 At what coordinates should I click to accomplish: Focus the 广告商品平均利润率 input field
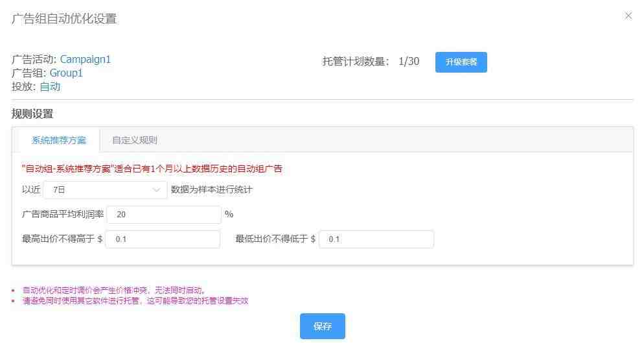pyautogui.click(x=164, y=215)
